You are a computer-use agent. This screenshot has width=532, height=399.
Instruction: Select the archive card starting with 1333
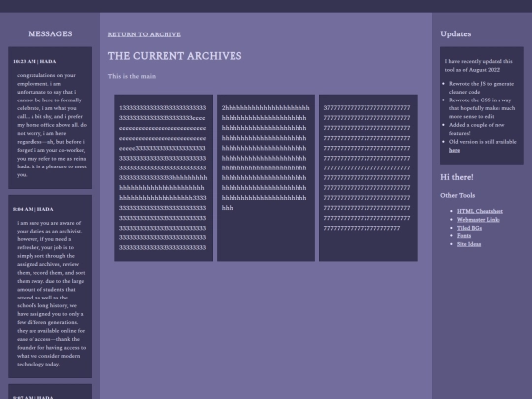164,177
